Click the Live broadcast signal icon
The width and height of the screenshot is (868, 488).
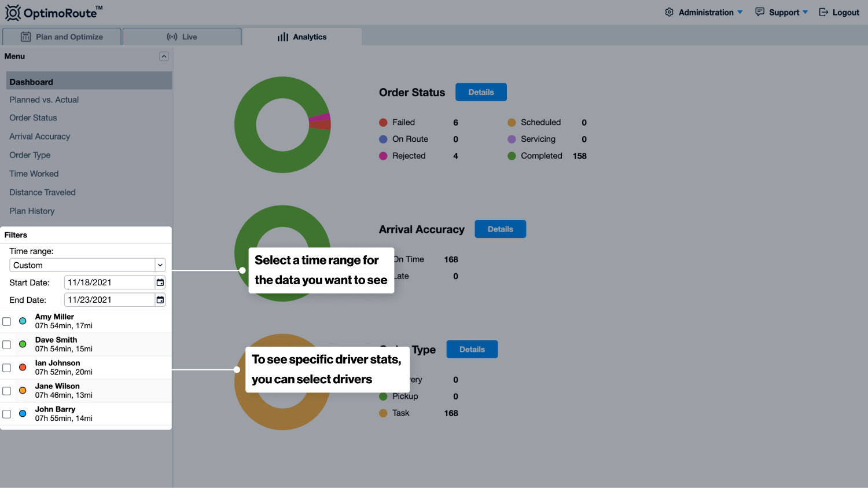point(172,37)
